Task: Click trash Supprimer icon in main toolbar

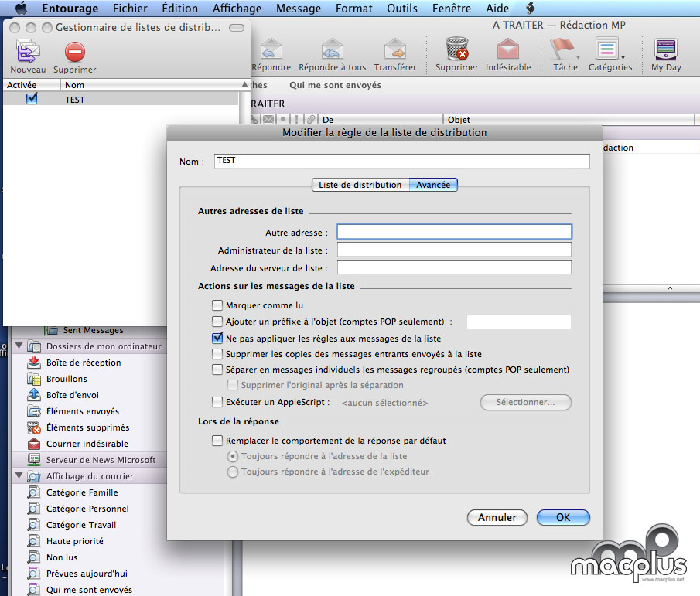Action: [x=456, y=48]
